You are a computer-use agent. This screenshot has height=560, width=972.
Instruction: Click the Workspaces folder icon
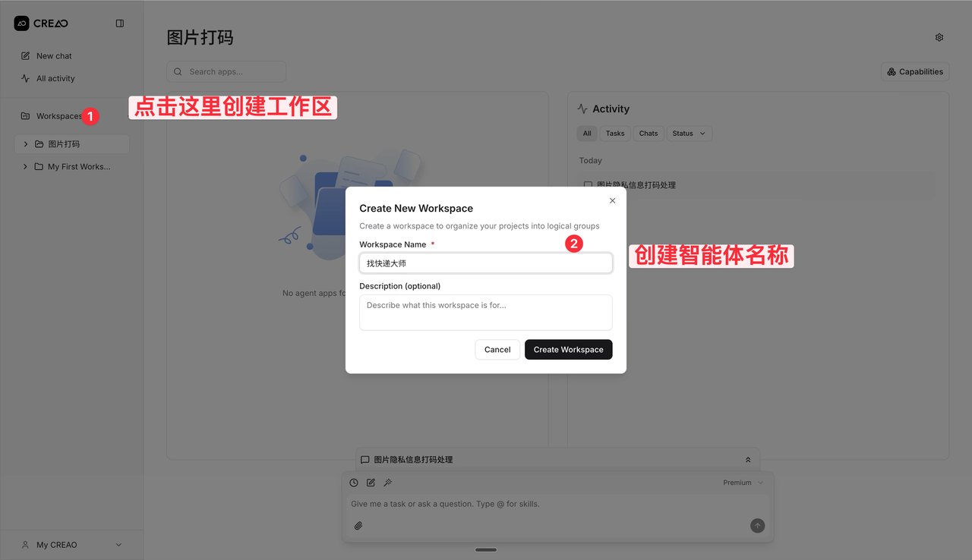26,116
